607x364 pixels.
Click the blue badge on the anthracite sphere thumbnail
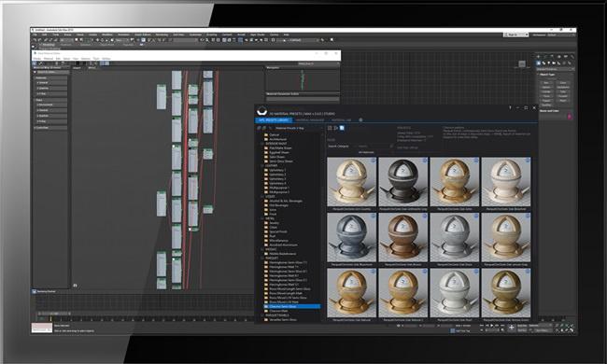425,161
